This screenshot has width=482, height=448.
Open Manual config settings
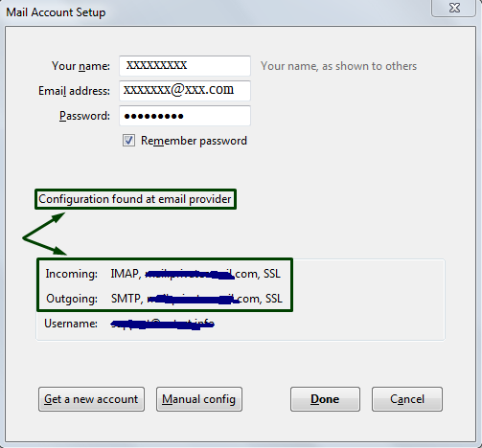[x=199, y=399]
